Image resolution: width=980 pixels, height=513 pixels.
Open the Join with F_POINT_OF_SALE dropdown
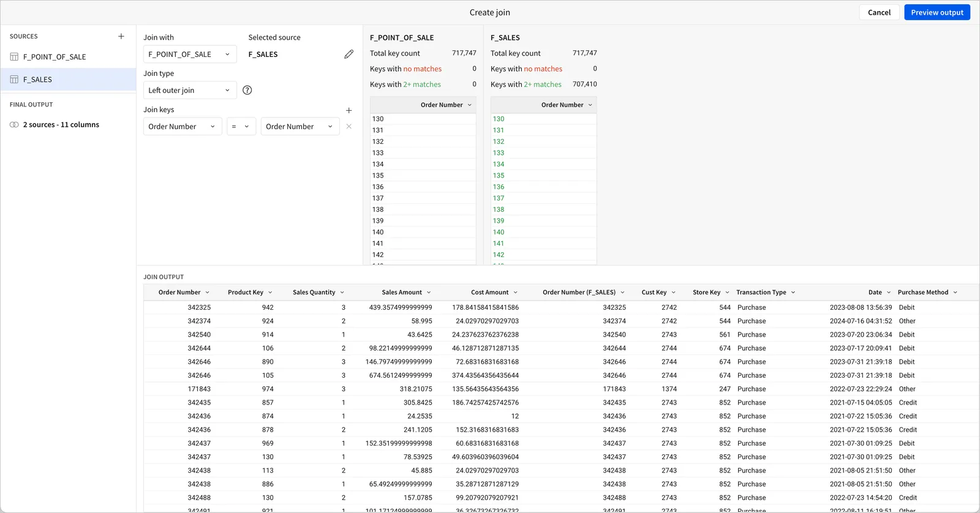coord(190,54)
